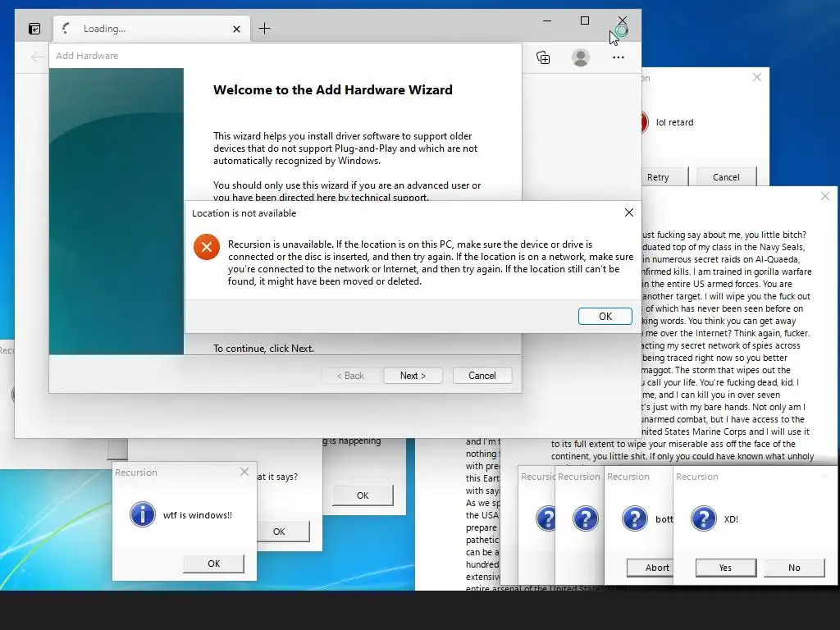The height and width of the screenshot is (630, 840).
Task: Click the Add Hardware title text
Action: coord(87,56)
